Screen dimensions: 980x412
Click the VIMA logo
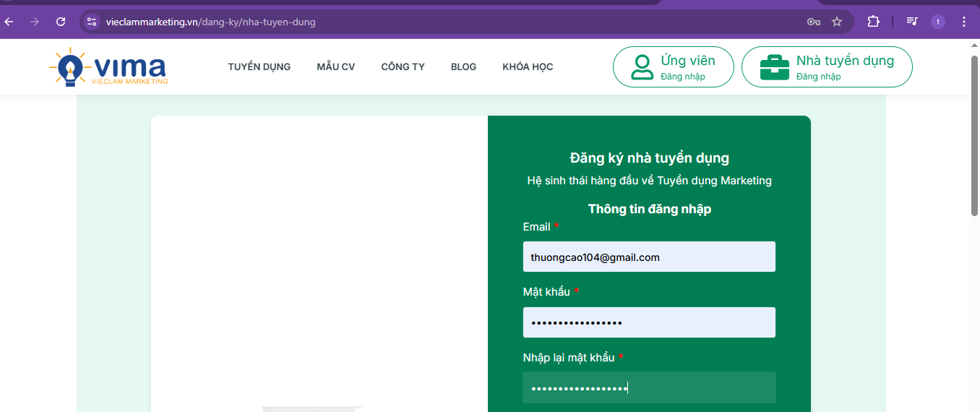[108, 67]
